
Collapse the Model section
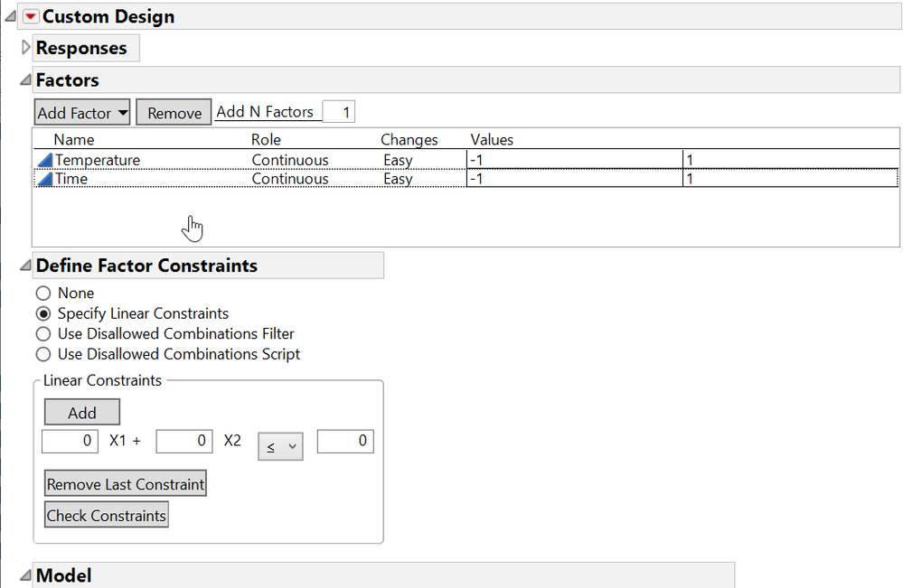tap(25, 575)
